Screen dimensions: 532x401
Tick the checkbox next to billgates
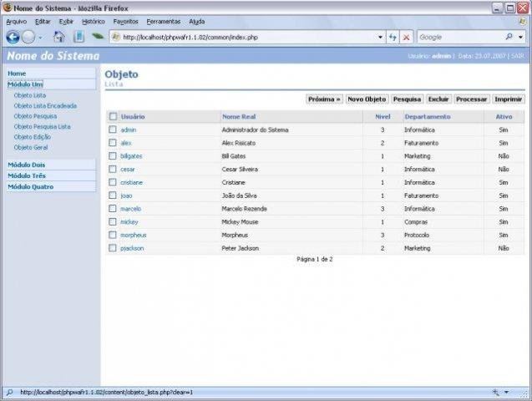point(113,155)
